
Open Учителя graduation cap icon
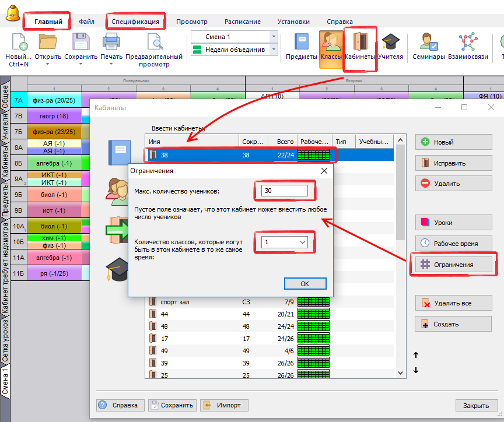[390, 44]
